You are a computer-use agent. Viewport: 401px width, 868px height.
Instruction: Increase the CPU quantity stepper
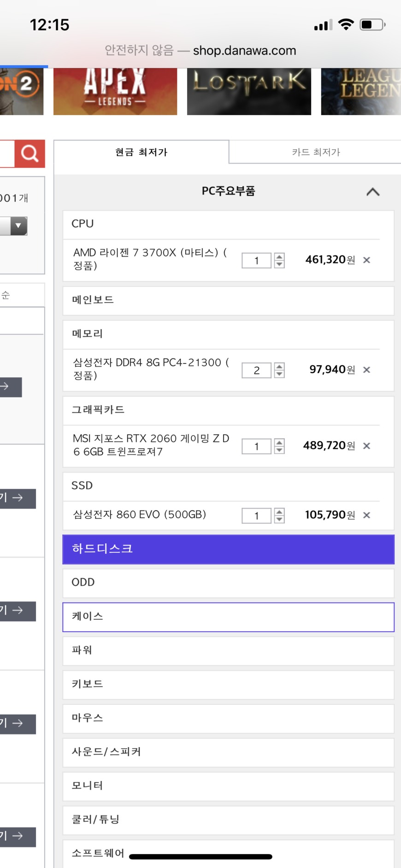tap(279, 257)
